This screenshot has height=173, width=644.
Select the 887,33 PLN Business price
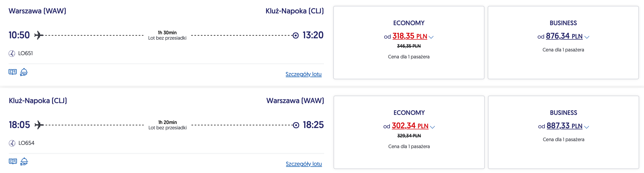564,126
